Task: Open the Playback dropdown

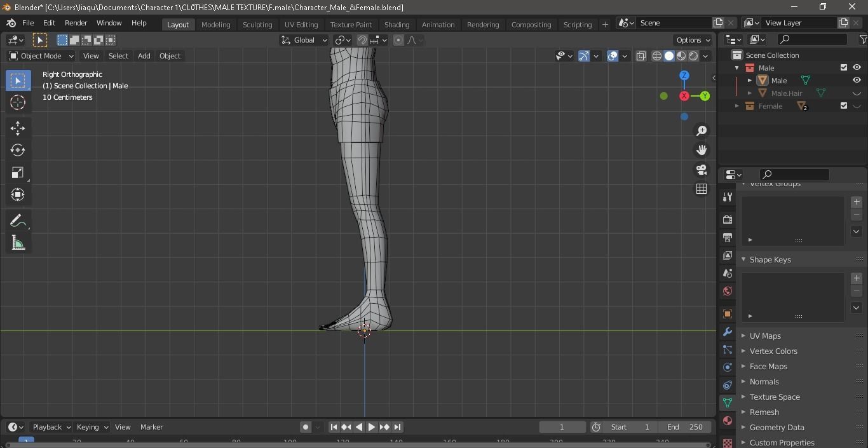Action: tap(52, 427)
